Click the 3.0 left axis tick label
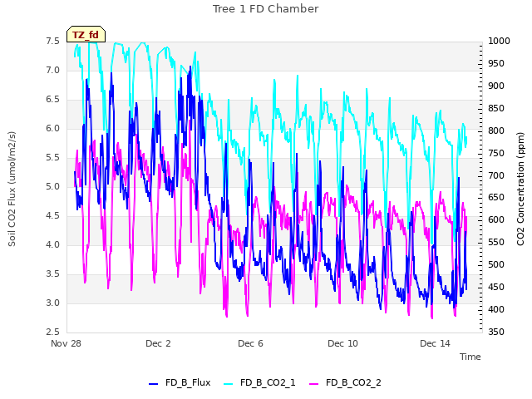The height and width of the screenshot is (399, 532). [x=52, y=303]
